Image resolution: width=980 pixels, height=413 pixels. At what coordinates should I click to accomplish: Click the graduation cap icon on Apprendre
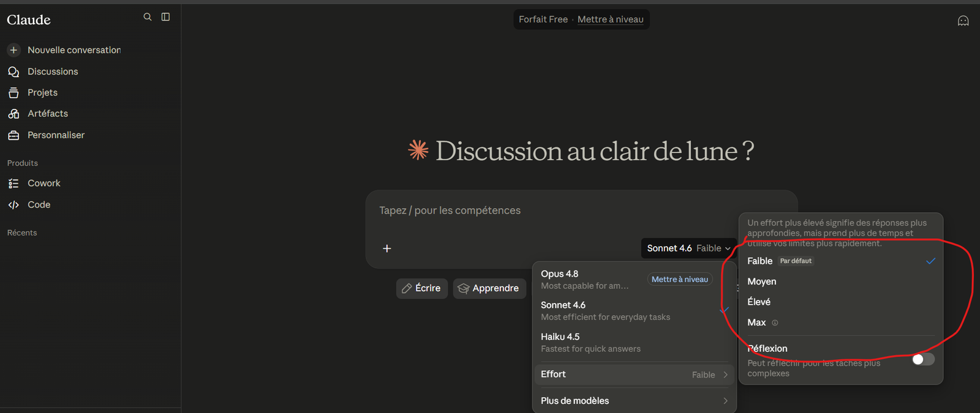(464, 288)
